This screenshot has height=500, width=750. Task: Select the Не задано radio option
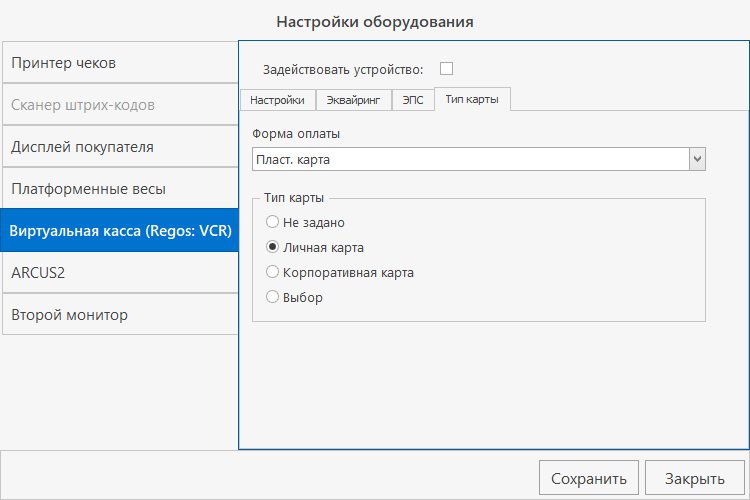tap(272, 222)
